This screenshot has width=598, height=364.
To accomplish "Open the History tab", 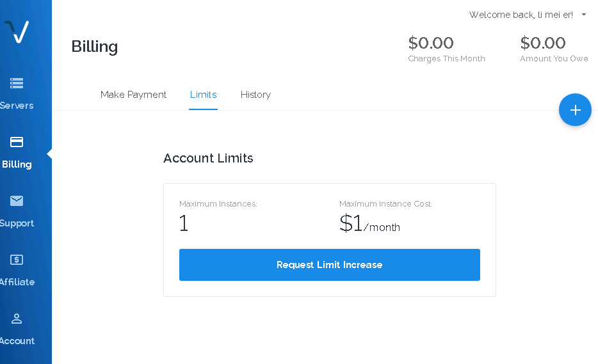I will click(x=255, y=95).
